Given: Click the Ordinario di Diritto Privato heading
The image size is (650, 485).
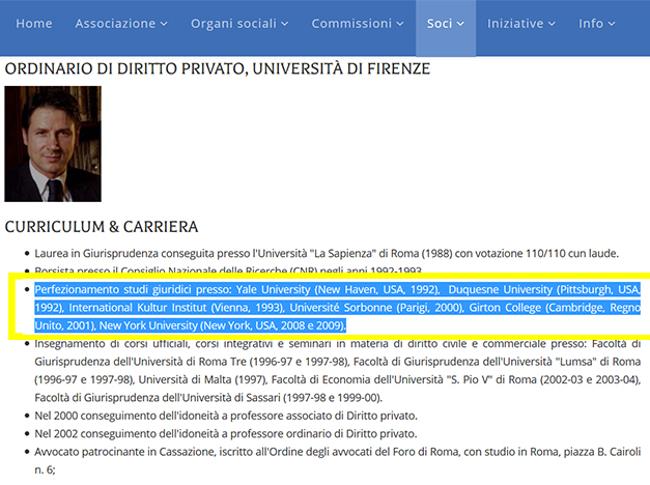Looking at the screenshot, I should 218,69.
